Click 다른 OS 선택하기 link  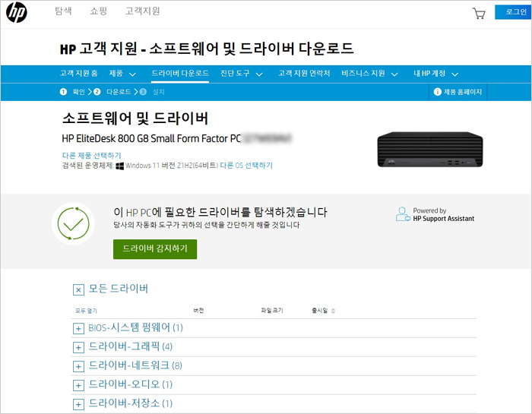246,166
